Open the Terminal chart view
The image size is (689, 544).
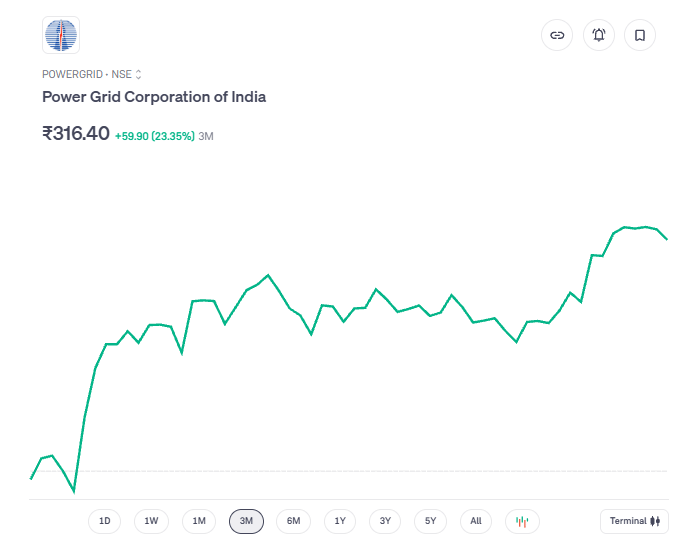point(635,521)
